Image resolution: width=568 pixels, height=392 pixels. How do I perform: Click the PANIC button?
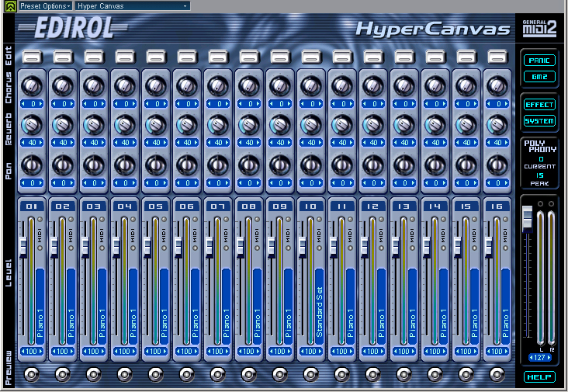click(x=539, y=61)
